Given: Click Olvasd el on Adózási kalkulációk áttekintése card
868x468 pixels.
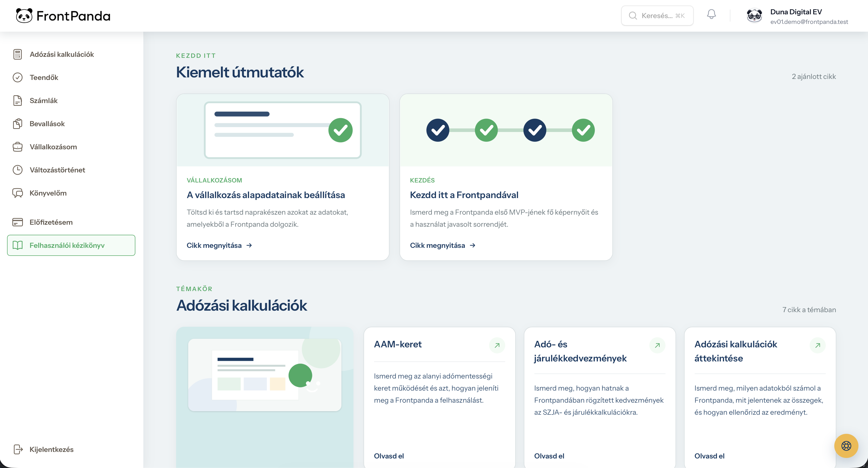Looking at the screenshot, I should pyautogui.click(x=709, y=456).
